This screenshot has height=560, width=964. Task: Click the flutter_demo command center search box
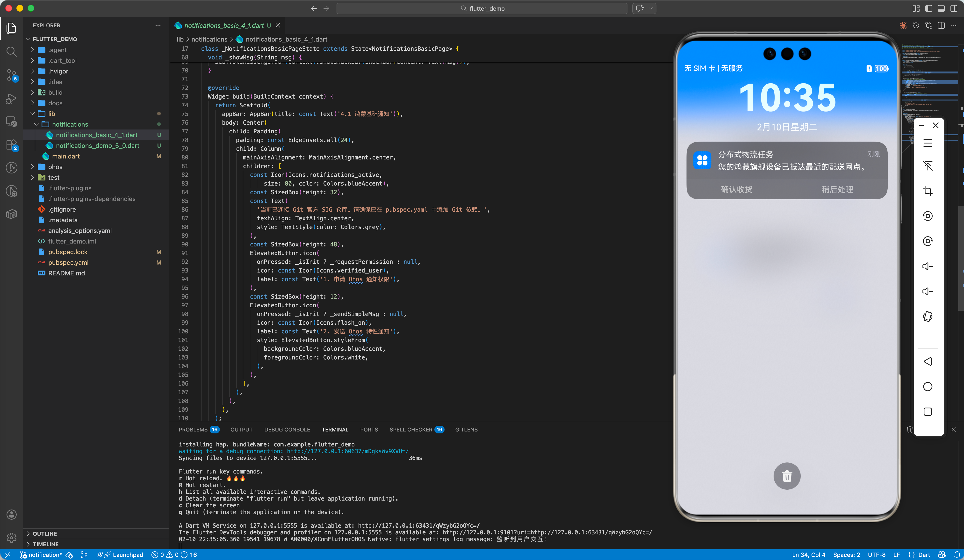click(482, 8)
